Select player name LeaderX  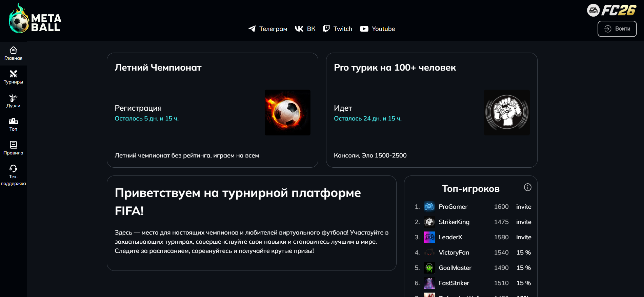click(450, 237)
